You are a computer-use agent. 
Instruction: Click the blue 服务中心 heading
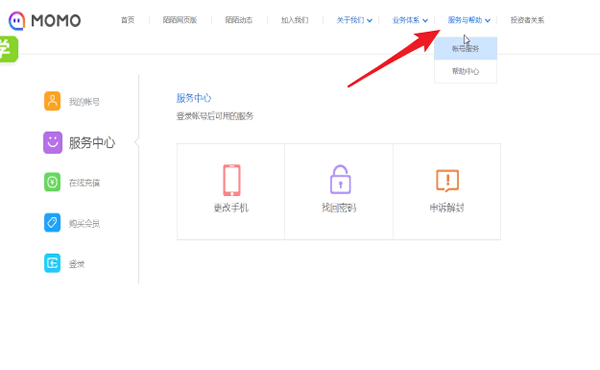click(194, 98)
